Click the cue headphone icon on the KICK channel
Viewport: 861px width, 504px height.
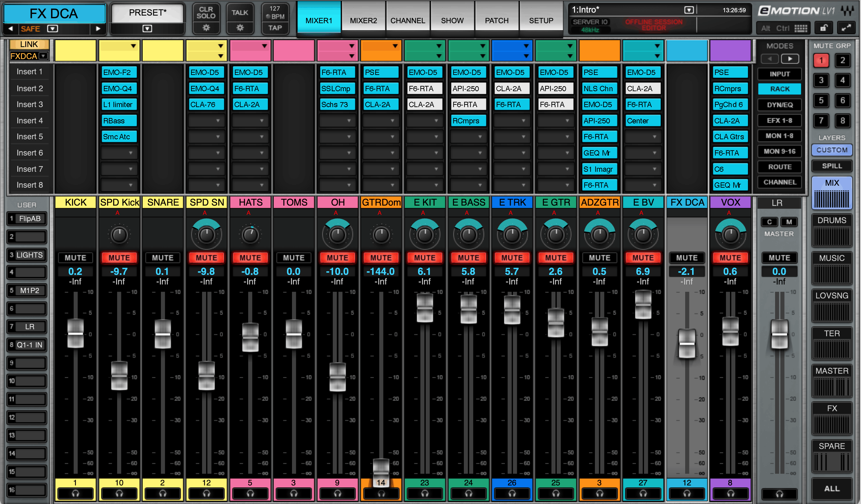[x=75, y=494]
